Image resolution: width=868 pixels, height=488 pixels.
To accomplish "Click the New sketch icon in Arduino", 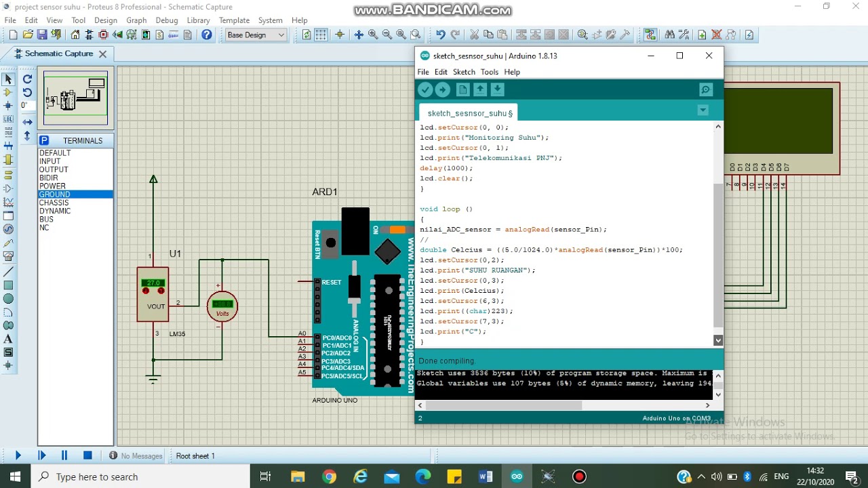I will 462,89.
